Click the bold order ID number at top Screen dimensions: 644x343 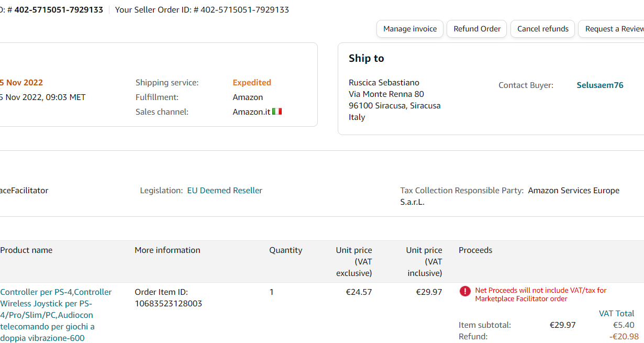[59, 10]
